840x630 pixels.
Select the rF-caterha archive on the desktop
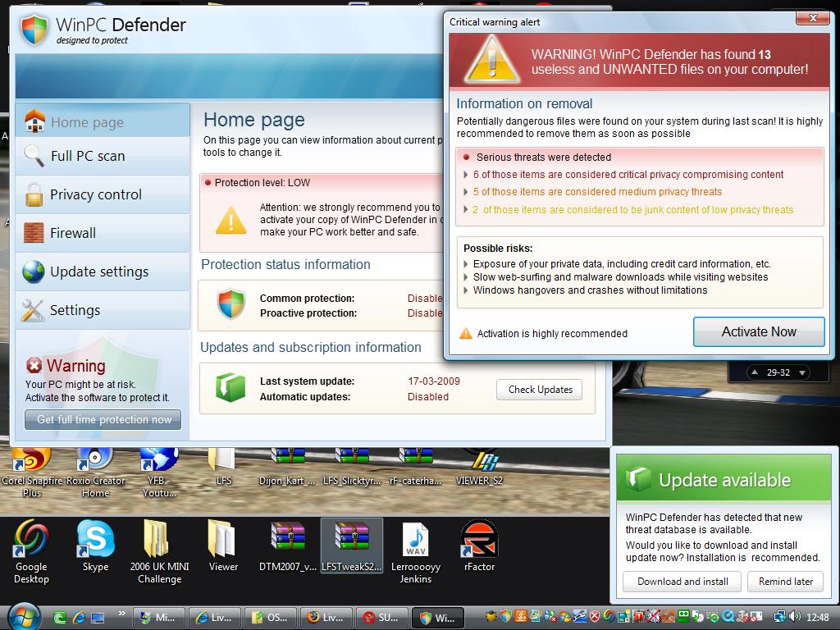pyautogui.click(x=416, y=468)
